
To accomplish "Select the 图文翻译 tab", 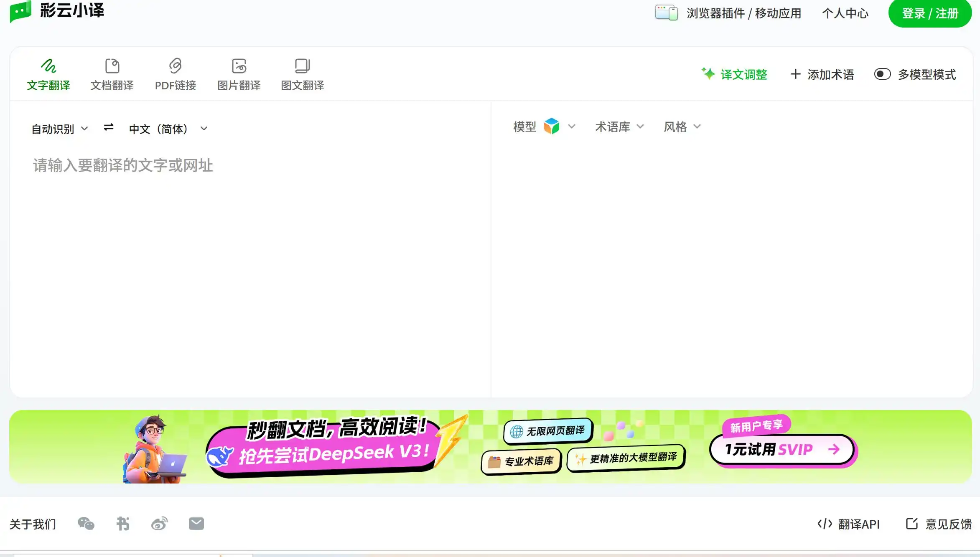I will click(x=303, y=74).
